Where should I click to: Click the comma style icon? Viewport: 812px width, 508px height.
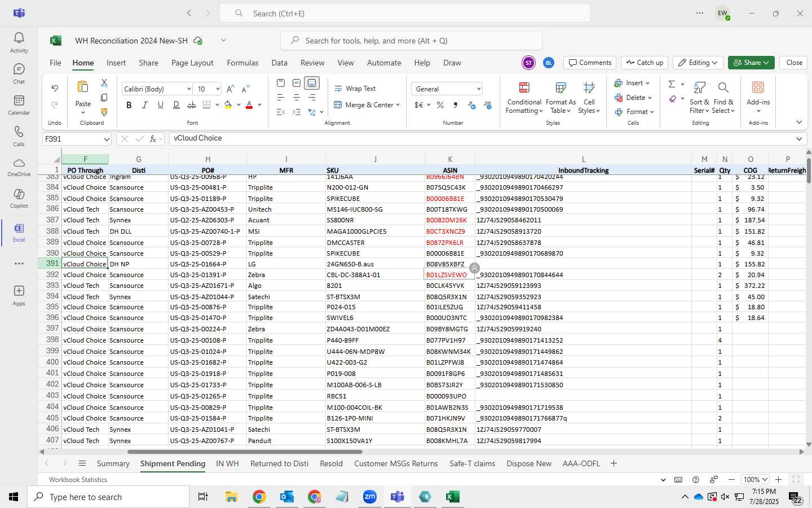(x=455, y=105)
